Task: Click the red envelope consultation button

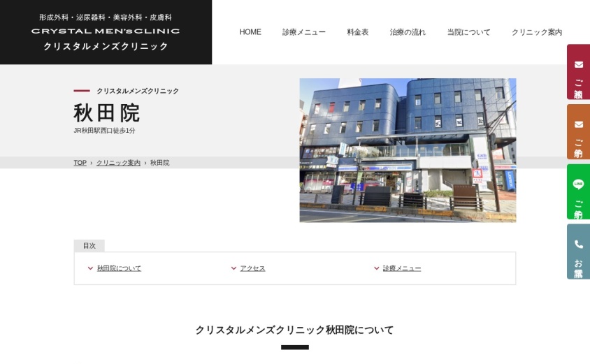Action: pyautogui.click(x=578, y=72)
